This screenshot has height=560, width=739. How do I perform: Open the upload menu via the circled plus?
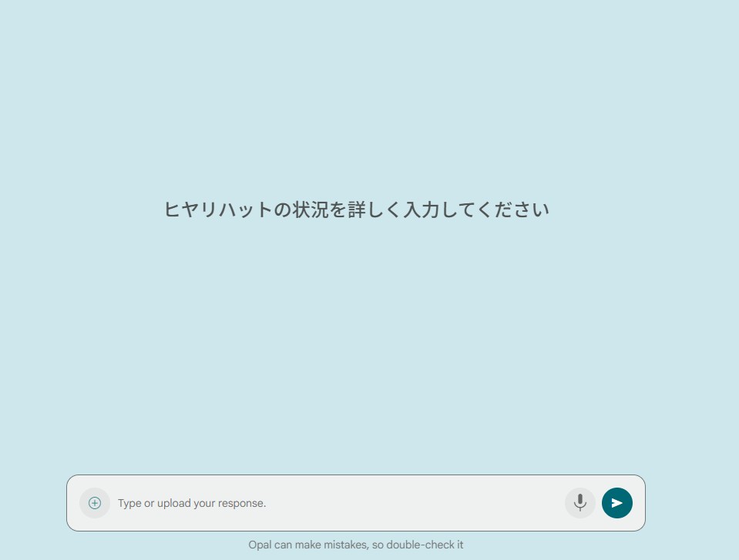(x=95, y=503)
